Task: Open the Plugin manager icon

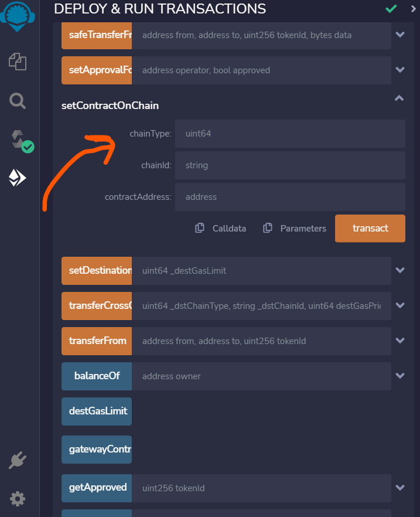Action: point(18,460)
